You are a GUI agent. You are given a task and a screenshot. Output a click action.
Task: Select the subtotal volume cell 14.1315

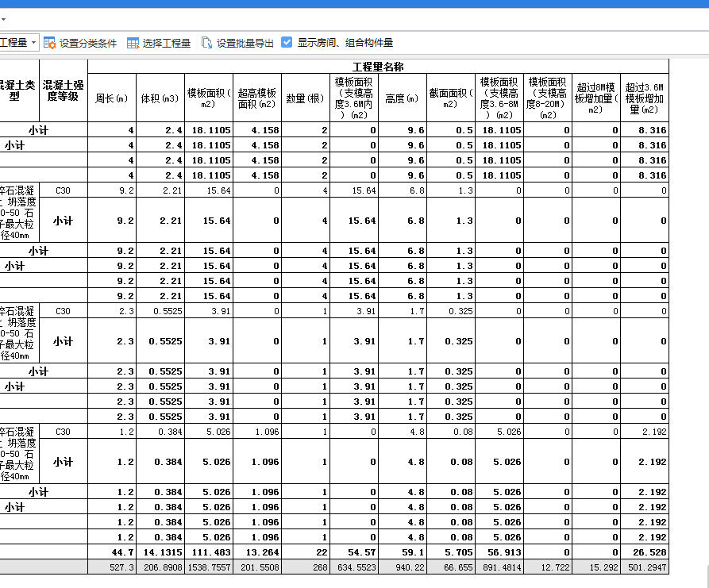(160, 552)
